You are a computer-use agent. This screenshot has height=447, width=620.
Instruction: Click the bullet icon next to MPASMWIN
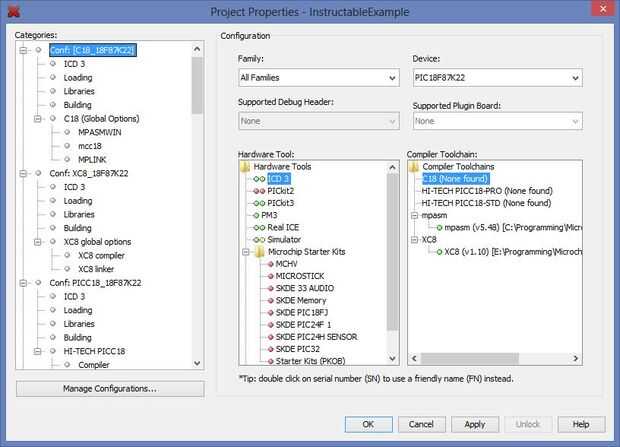tap(67, 132)
